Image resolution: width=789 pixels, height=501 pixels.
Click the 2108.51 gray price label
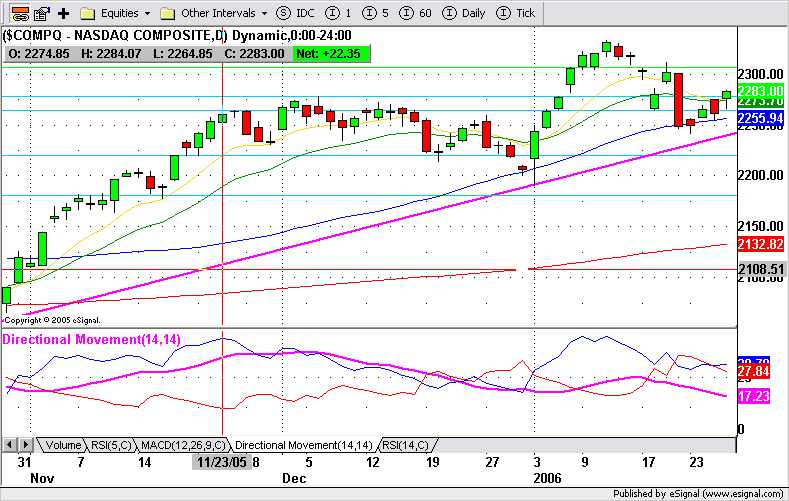(x=760, y=270)
